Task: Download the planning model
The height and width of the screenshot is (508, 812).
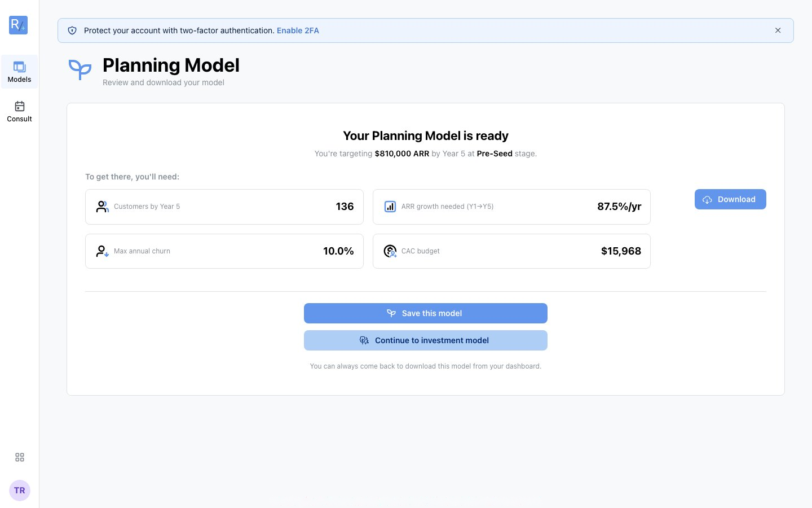Action: [x=730, y=199]
